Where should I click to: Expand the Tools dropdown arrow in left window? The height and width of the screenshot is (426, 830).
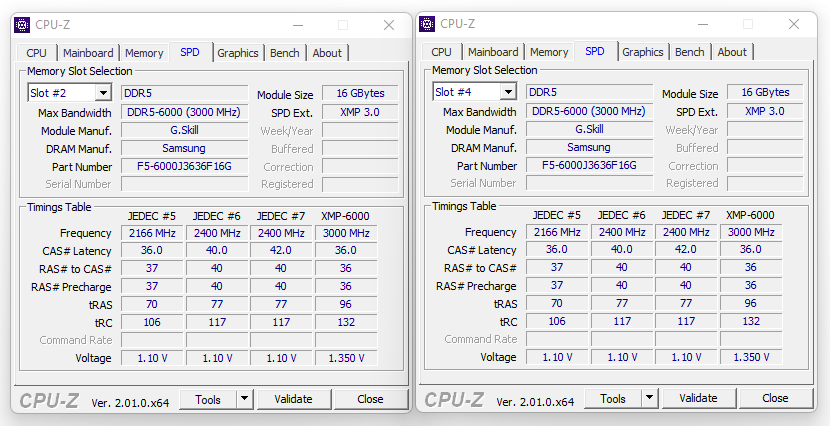(x=245, y=400)
